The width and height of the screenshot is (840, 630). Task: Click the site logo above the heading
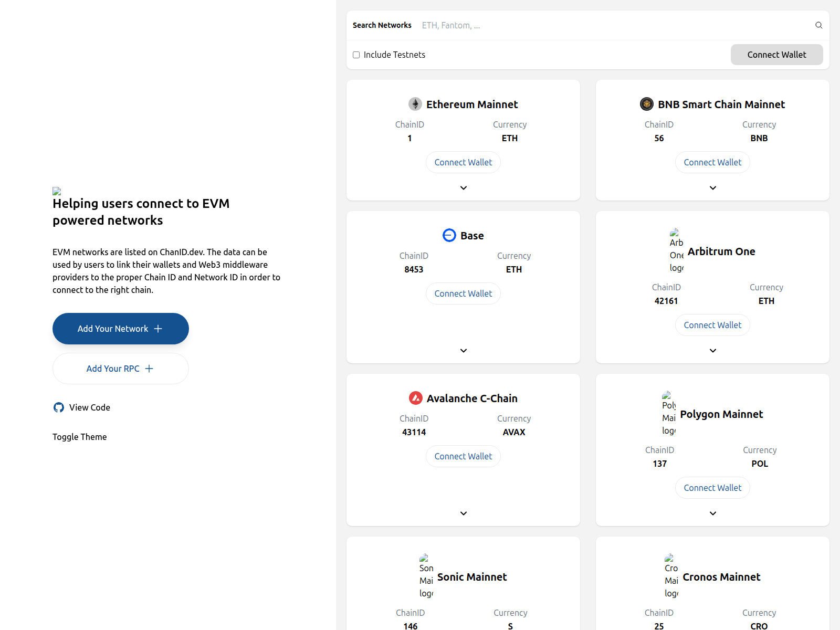pyautogui.click(x=57, y=191)
